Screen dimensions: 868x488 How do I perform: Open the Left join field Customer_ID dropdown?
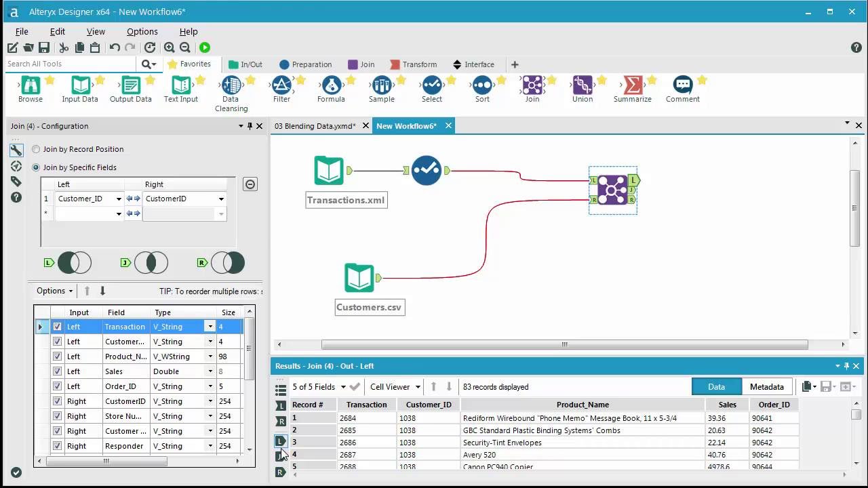tap(119, 199)
